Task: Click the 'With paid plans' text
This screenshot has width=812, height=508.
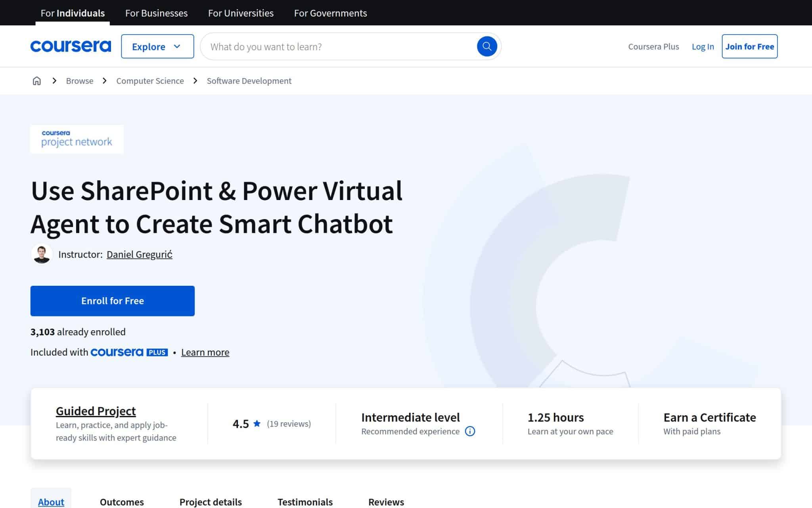Action: [x=692, y=431]
